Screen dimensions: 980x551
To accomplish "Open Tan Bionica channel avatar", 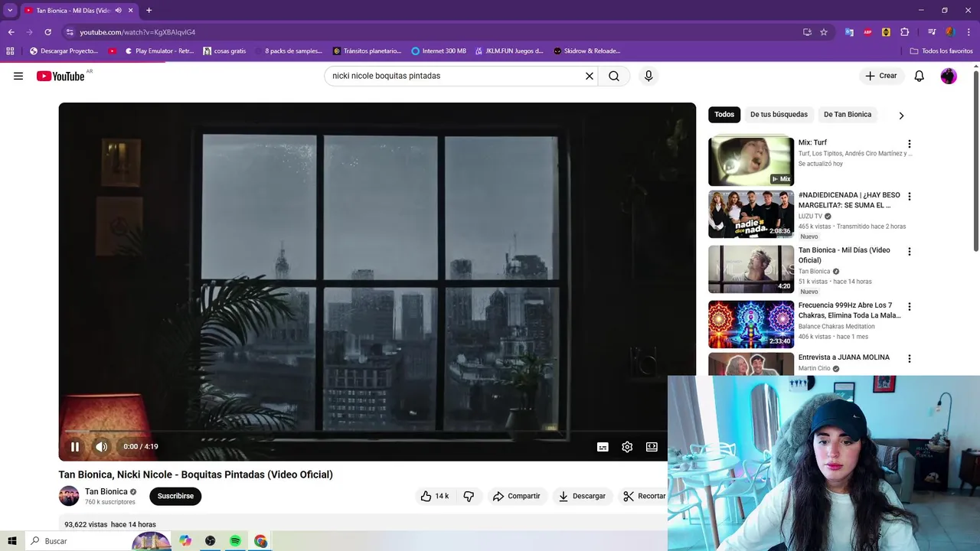I will coord(69,496).
